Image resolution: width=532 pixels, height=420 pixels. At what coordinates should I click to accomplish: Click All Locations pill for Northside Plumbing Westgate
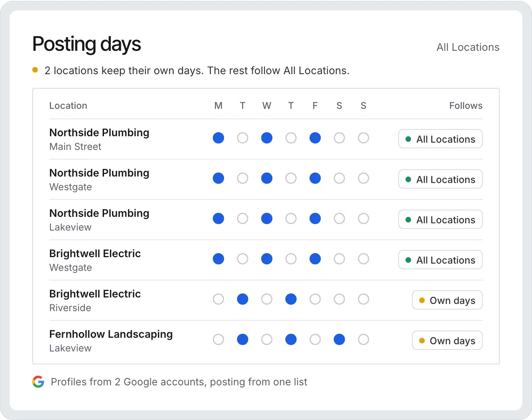[x=441, y=179]
